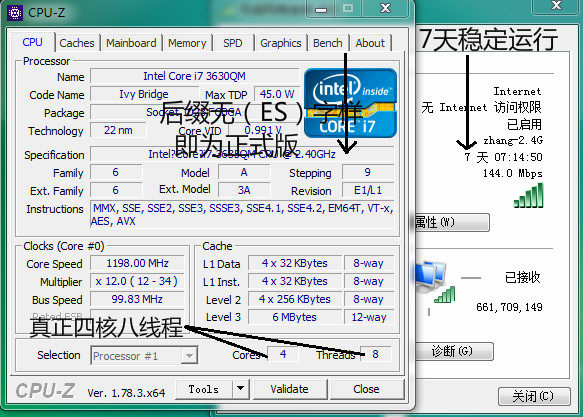Click the 诊断(G) button in network window
583x417 pixels.
[x=452, y=351]
